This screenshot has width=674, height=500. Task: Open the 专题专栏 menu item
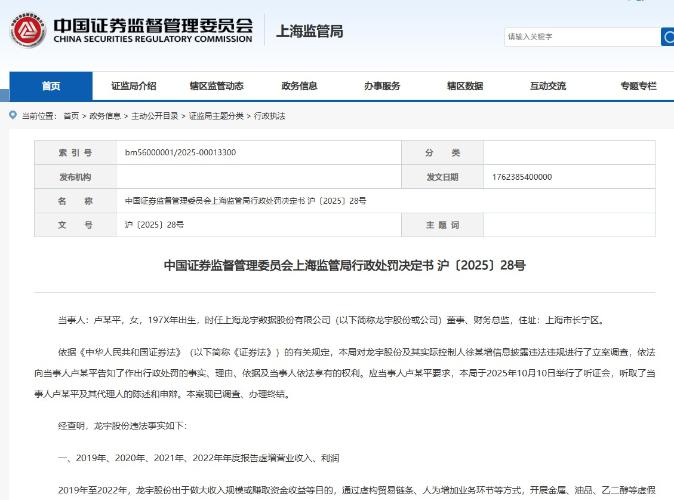tap(638, 86)
